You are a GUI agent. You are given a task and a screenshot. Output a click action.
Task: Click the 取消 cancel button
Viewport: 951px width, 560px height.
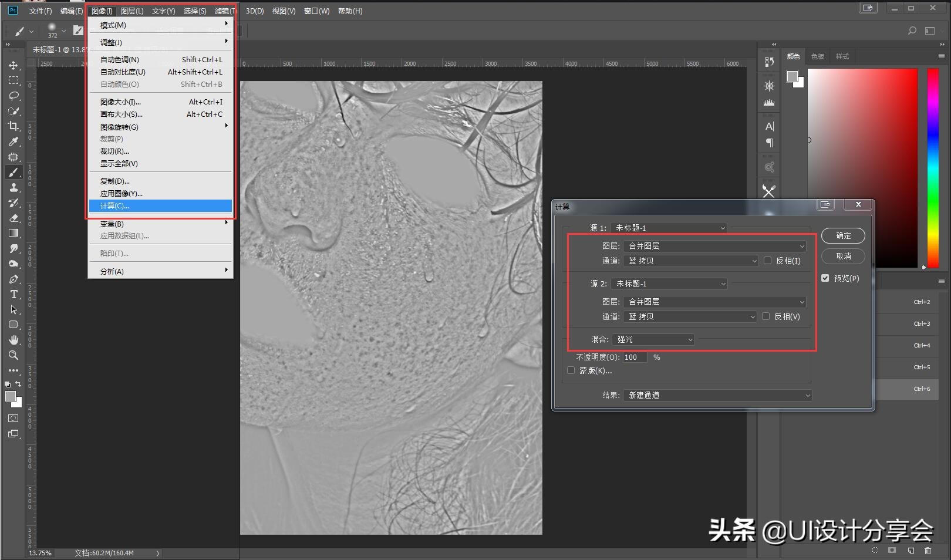[843, 256]
